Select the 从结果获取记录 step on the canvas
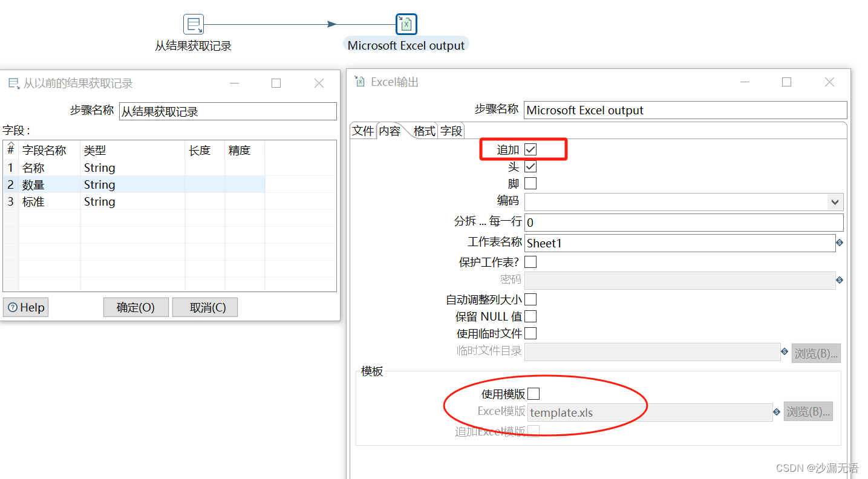Viewport: 868px width, 479px height. (x=193, y=24)
